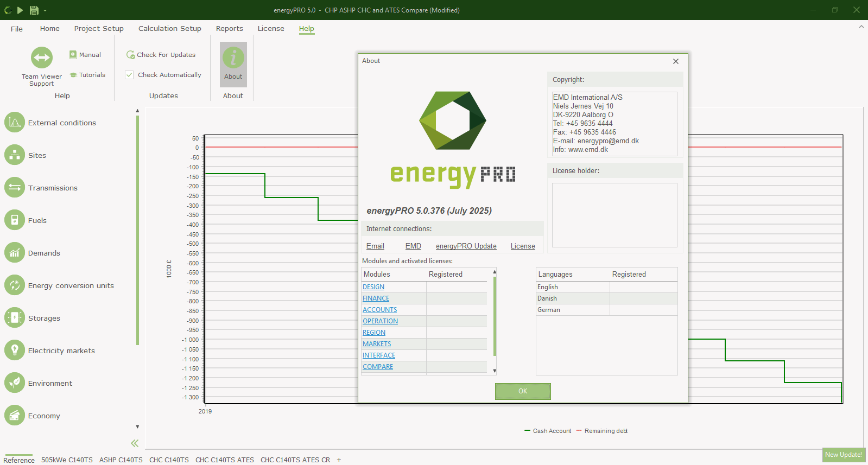Viewport: 868px width, 465px height.
Task: Click the EMD link
Action: [x=413, y=246]
